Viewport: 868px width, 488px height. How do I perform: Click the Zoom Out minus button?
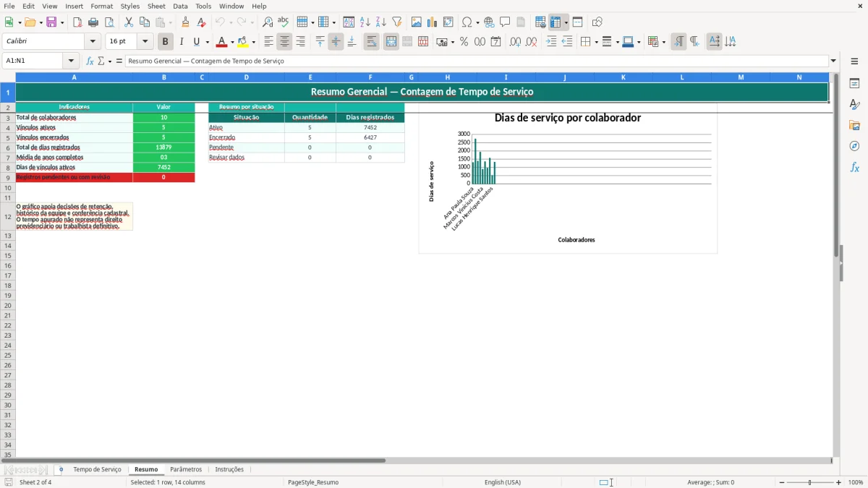[x=782, y=482]
